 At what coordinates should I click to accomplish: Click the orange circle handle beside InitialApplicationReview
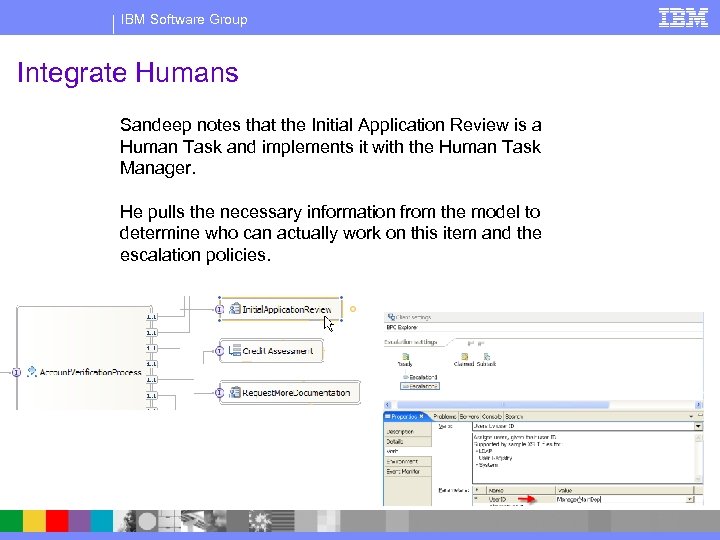[x=353, y=309]
